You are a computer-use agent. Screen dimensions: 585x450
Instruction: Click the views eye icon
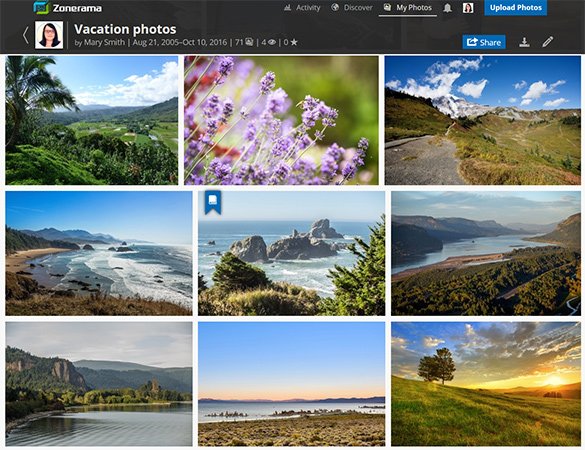[272, 42]
